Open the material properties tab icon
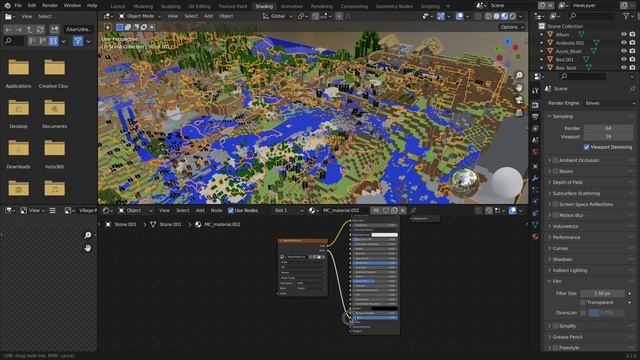The image size is (640, 360). (x=535, y=236)
